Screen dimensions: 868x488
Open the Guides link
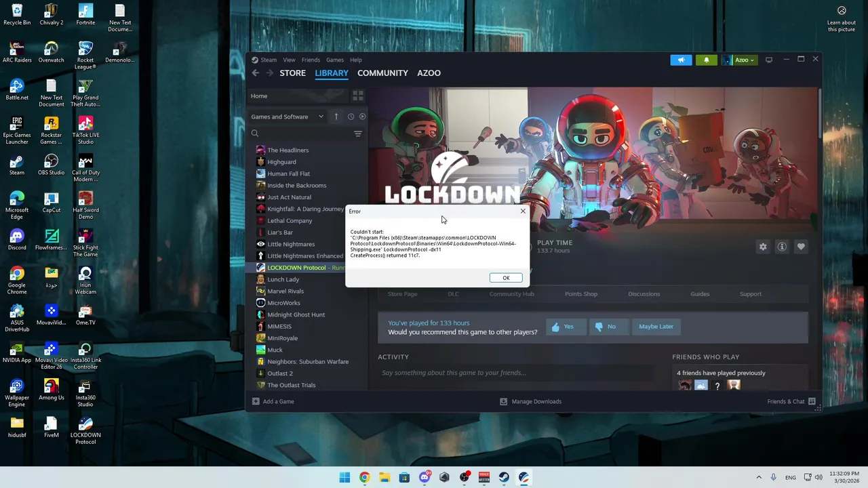(700, 294)
